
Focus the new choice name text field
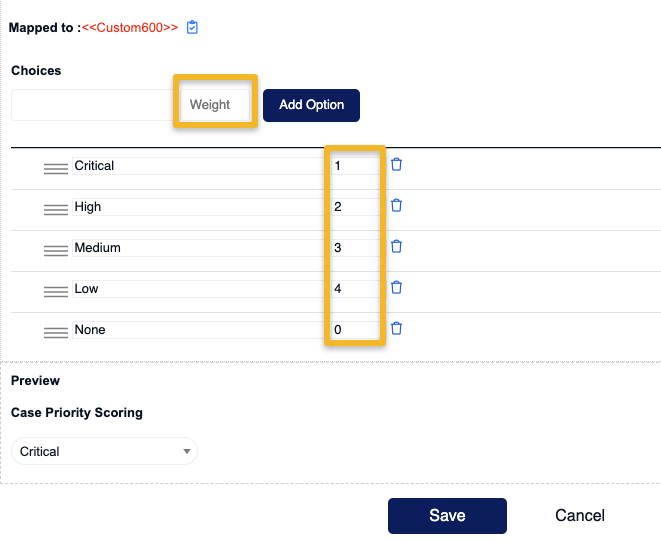[93, 105]
